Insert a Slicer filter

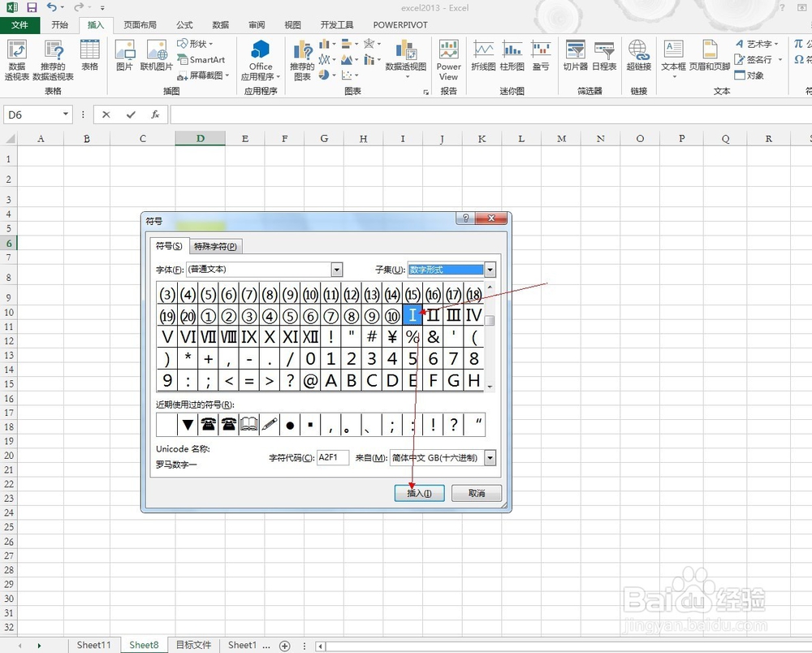coord(576,55)
